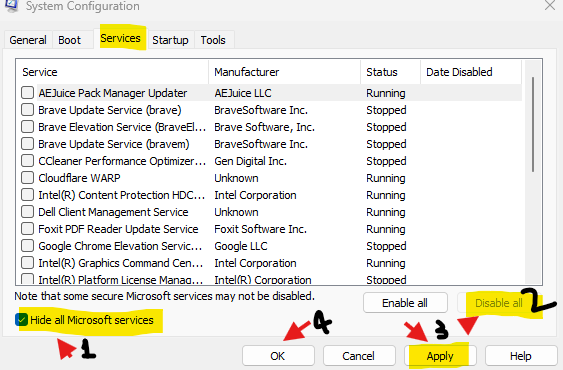Tick the Google Chrome Elevation Service checkbox
563x370 pixels.
(27, 246)
